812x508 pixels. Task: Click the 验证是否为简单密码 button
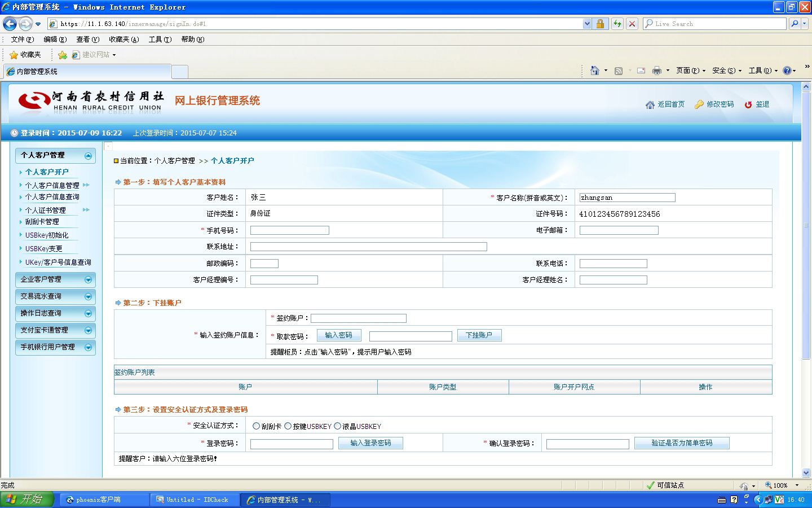[x=682, y=443]
